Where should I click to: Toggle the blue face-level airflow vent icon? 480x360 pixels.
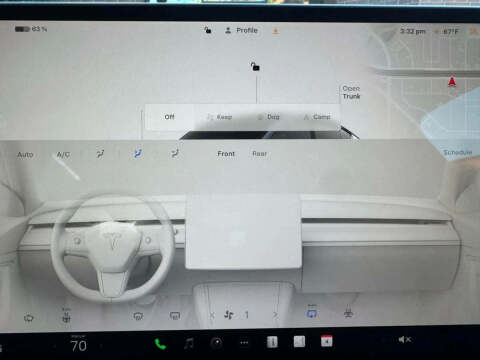(138, 154)
